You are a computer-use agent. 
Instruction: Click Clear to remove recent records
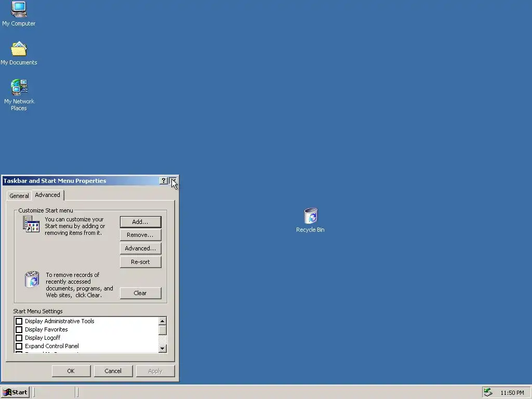(x=140, y=293)
